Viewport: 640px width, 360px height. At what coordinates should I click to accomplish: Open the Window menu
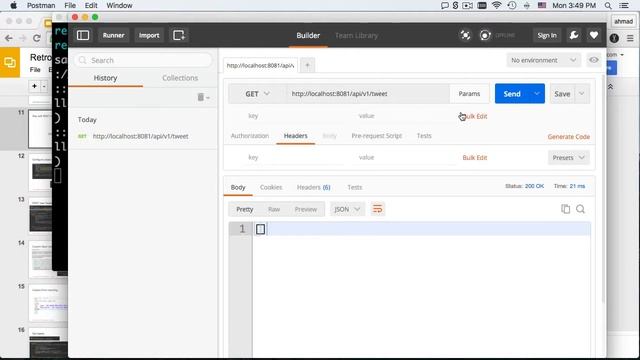point(119,5)
